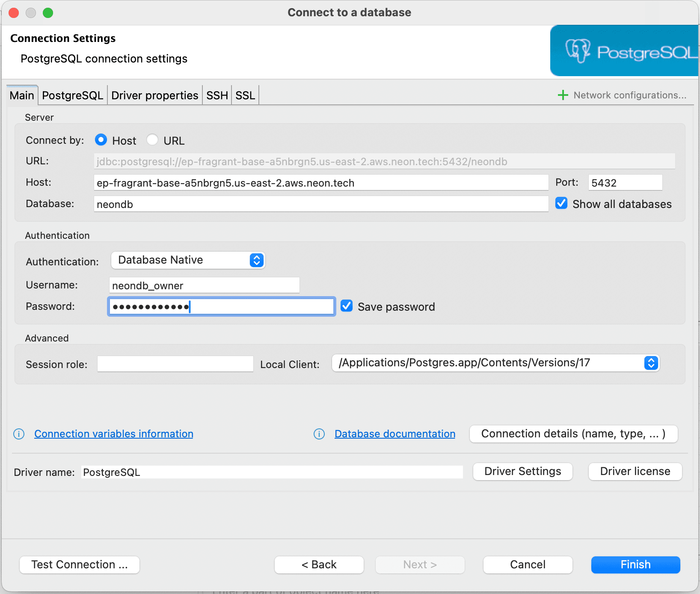Click Finish to save the connection
700x594 pixels.
click(x=635, y=564)
